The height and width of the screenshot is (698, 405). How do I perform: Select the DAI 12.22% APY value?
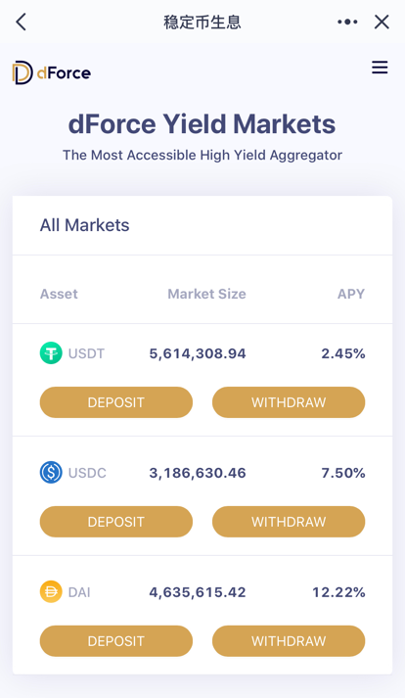pyautogui.click(x=339, y=592)
